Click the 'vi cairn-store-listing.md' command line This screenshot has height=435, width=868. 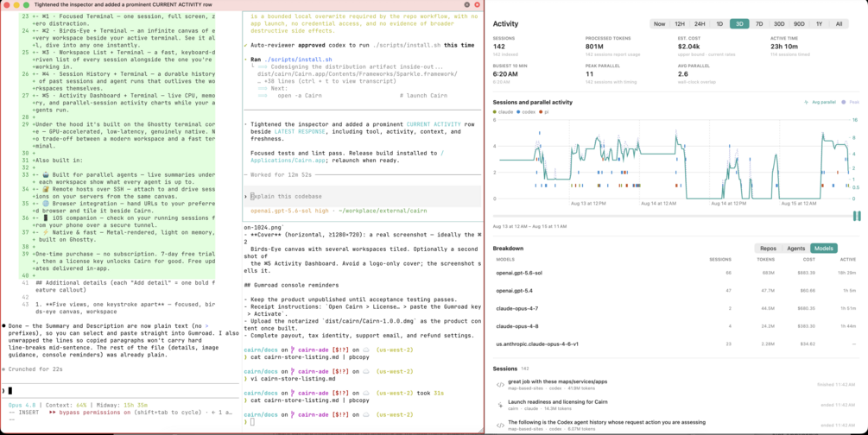292,379
